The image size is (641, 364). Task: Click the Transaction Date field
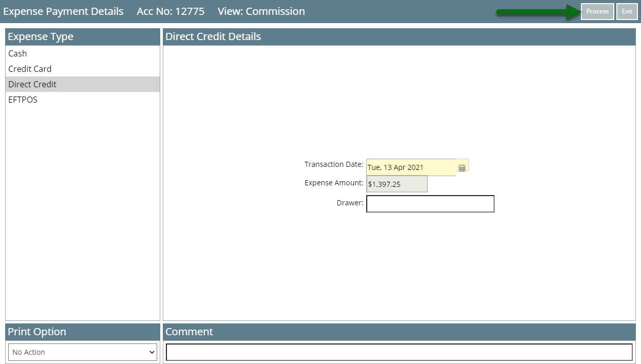click(x=411, y=167)
